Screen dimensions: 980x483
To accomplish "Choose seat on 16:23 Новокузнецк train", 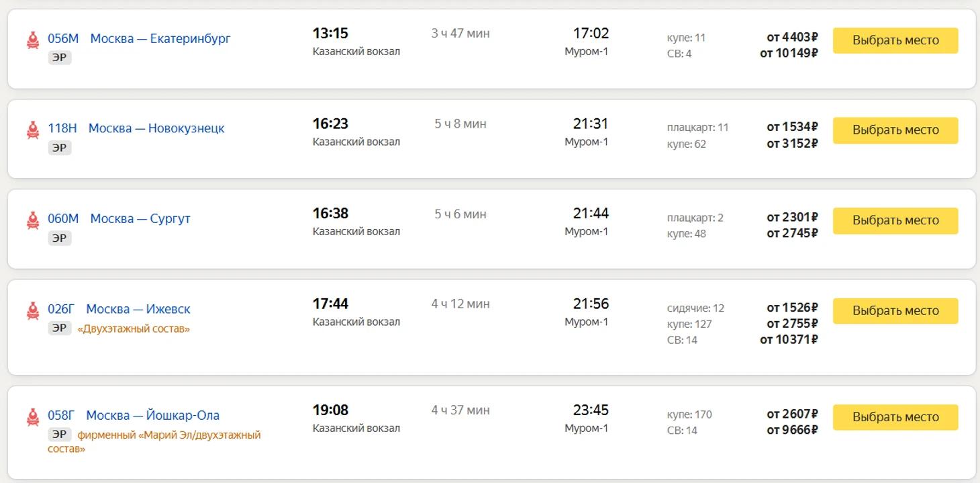I will [895, 130].
